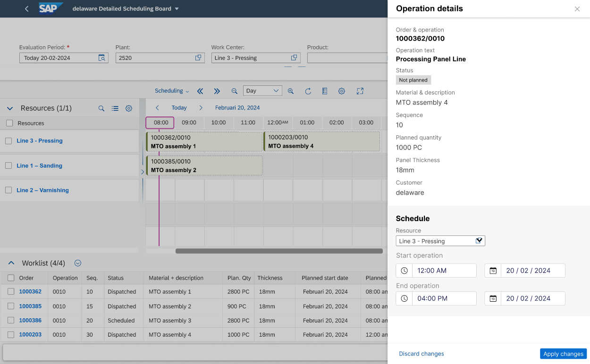Open the Scheduling menu
Viewport: 590px width, 364px height.
coord(172,91)
